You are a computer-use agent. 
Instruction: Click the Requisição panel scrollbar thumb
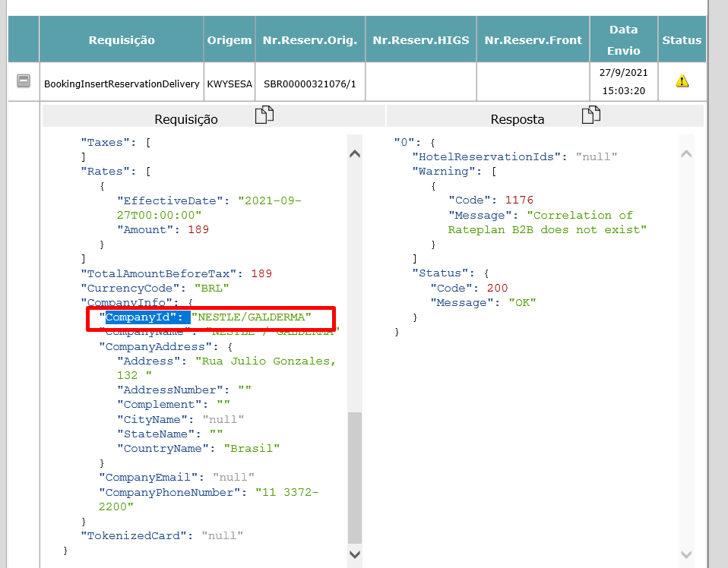click(355, 478)
